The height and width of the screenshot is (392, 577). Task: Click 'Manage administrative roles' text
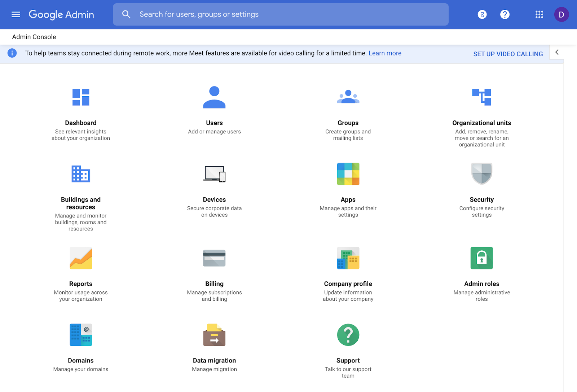pyautogui.click(x=482, y=296)
